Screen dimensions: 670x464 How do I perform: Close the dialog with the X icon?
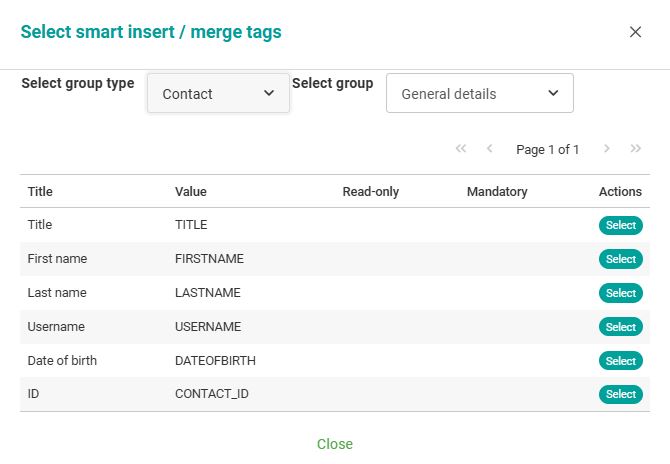[x=635, y=32]
